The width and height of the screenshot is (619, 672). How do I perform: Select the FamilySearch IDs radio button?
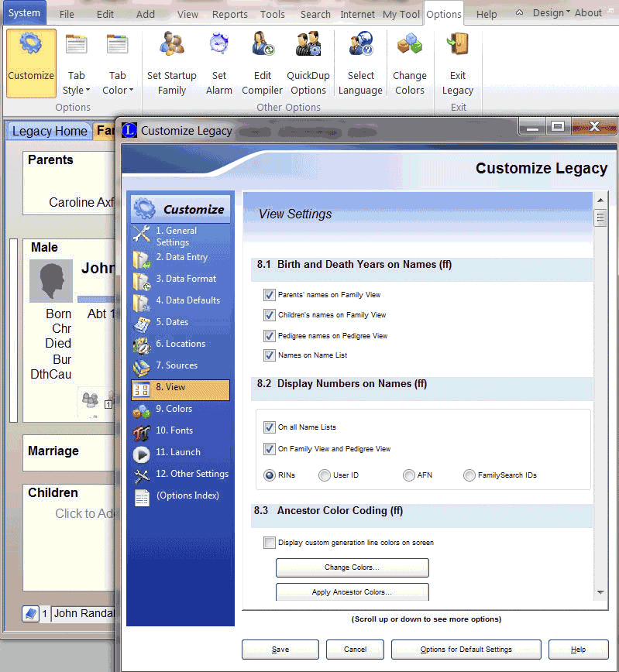pyautogui.click(x=469, y=475)
